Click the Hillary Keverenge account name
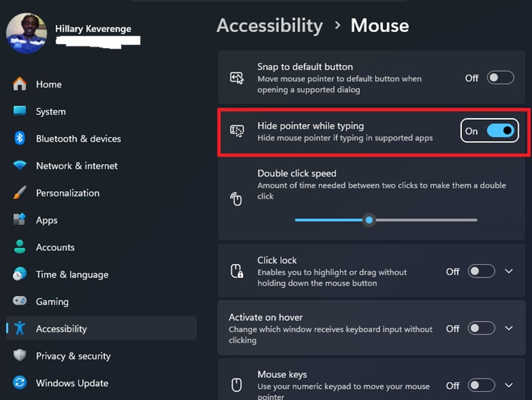This screenshot has width=532, height=400. point(93,29)
